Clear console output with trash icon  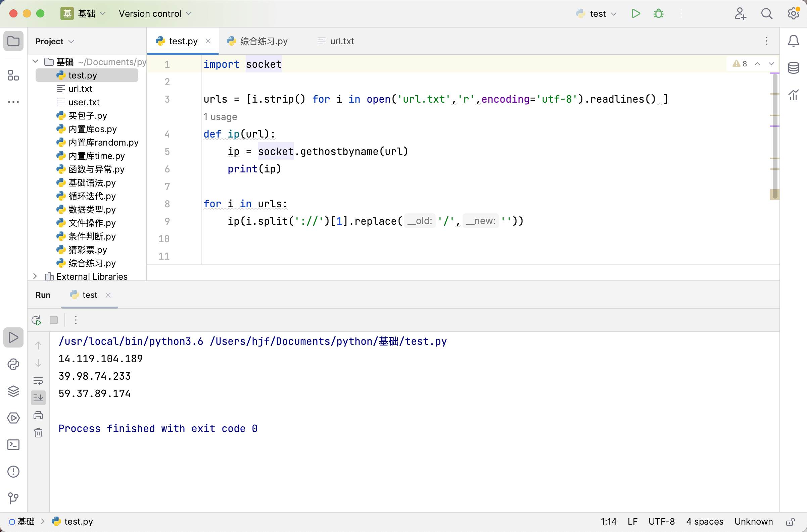[38, 433]
